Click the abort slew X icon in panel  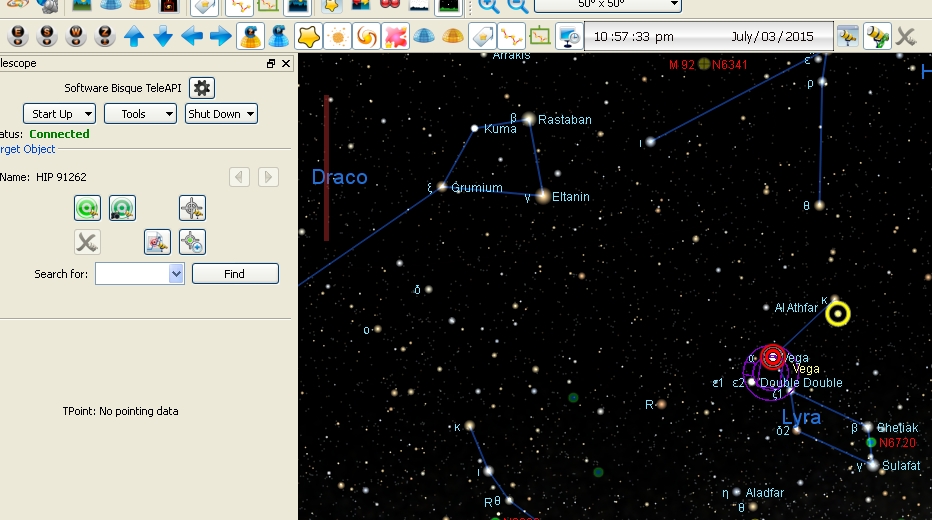pyautogui.click(x=87, y=242)
